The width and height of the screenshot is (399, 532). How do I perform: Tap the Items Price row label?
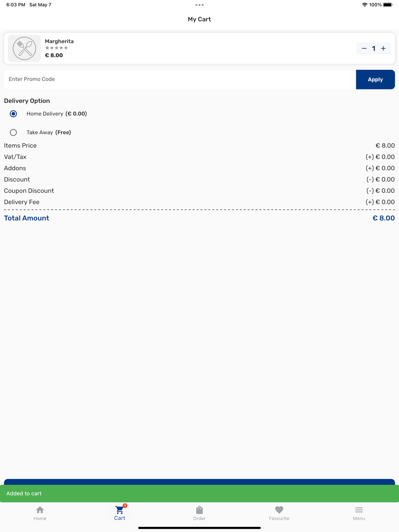[20, 146]
